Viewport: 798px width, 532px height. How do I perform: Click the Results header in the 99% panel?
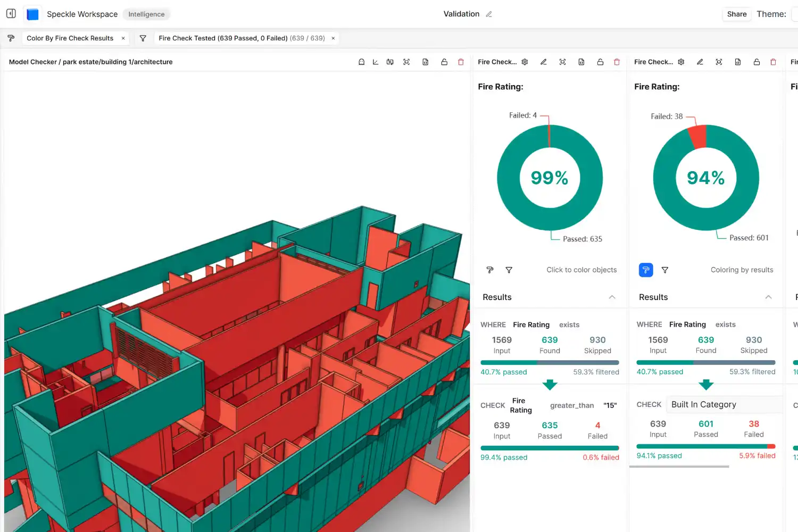click(497, 297)
